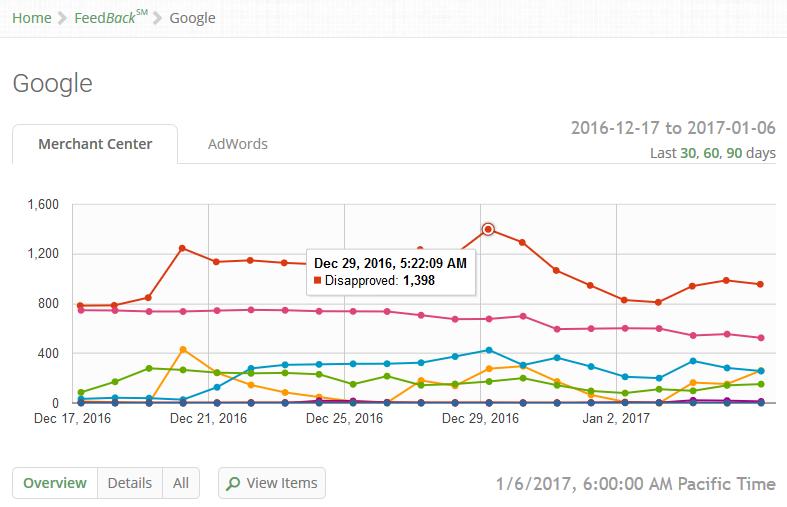
Task: Select the Google breadcrumb item
Action: 192,18
